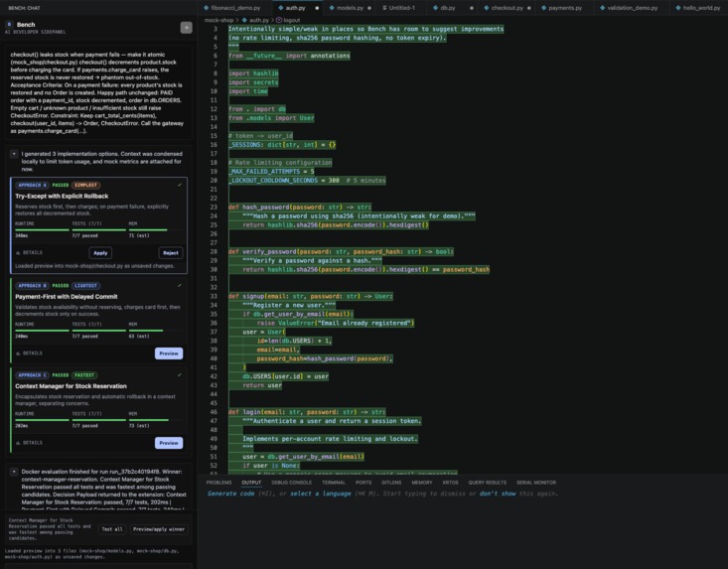The height and width of the screenshot is (569, 728).
Task: Open the Query Results panel tab
Action: pyautogui.click(x=487, y=483)
